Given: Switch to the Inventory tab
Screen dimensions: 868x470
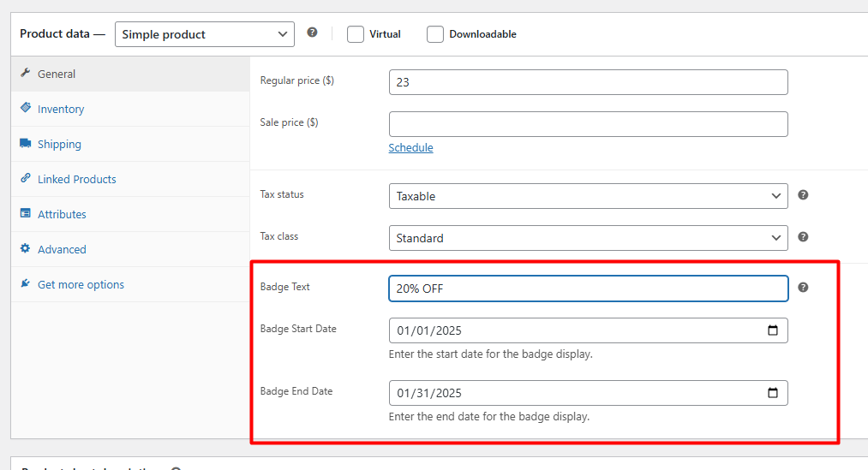Looking at the screenshot, I should 61,110.
